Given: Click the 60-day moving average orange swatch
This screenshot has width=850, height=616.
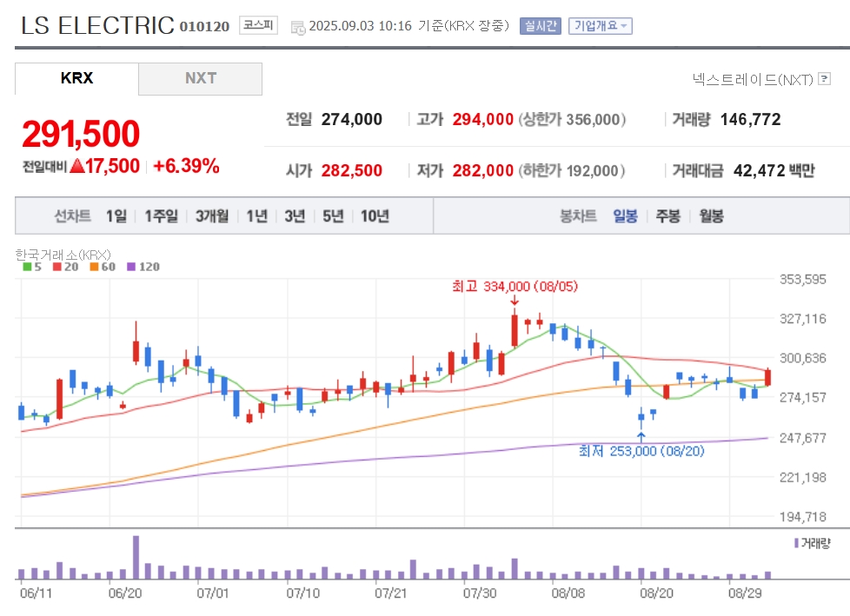Looking at the screenshot, I should 94,267.
